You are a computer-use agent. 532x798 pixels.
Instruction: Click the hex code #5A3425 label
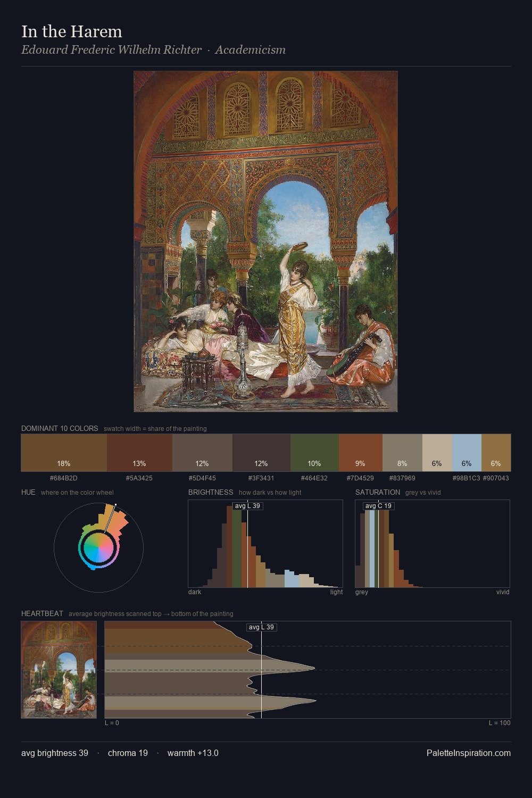pos(139,478)
